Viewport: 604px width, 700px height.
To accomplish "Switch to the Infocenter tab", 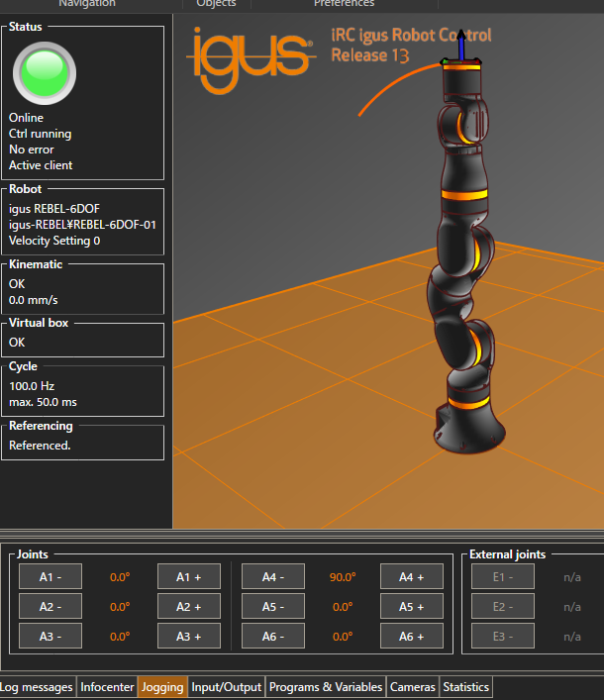I will (107, 687).
